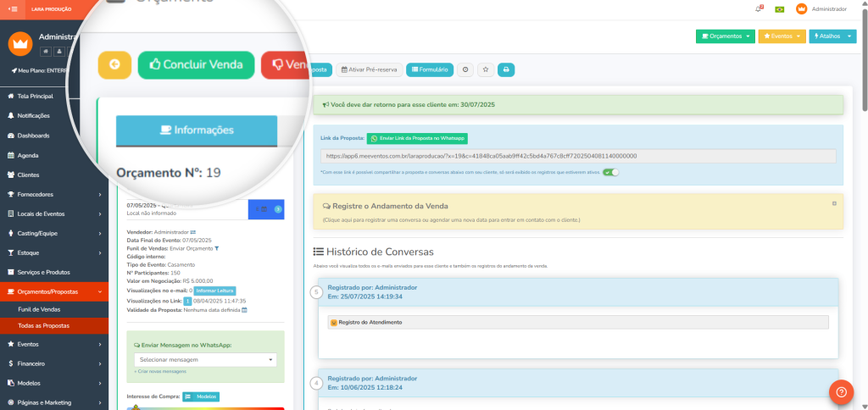Mark the proposal as favorite with the star button
This screenshot has height=410, width=868.
pyautogui.click(x=486, y=69)
